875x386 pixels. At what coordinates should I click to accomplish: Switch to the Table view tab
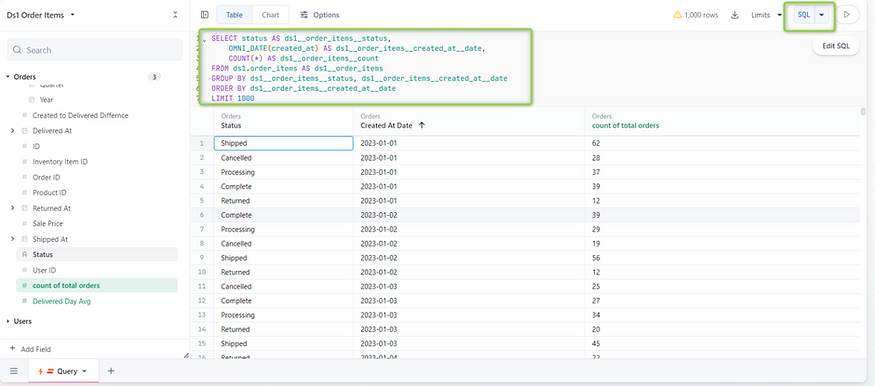[x=234, y=15]
